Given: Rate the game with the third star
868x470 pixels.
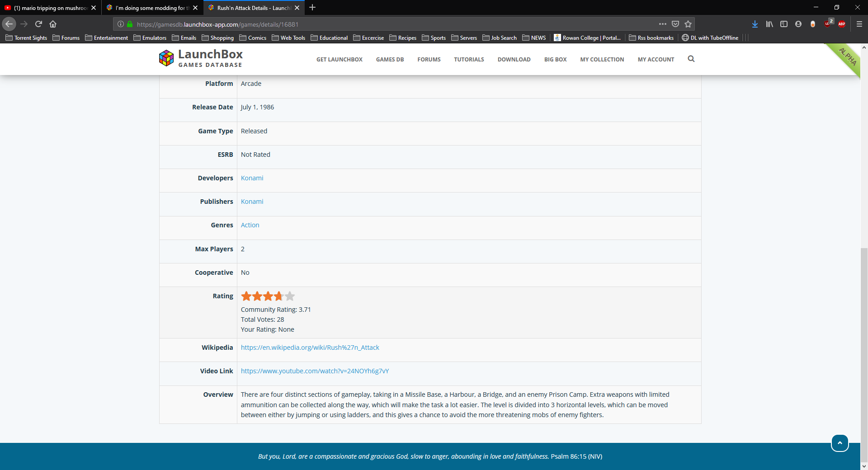Looking at the screenshot, I should click(268, 296).
